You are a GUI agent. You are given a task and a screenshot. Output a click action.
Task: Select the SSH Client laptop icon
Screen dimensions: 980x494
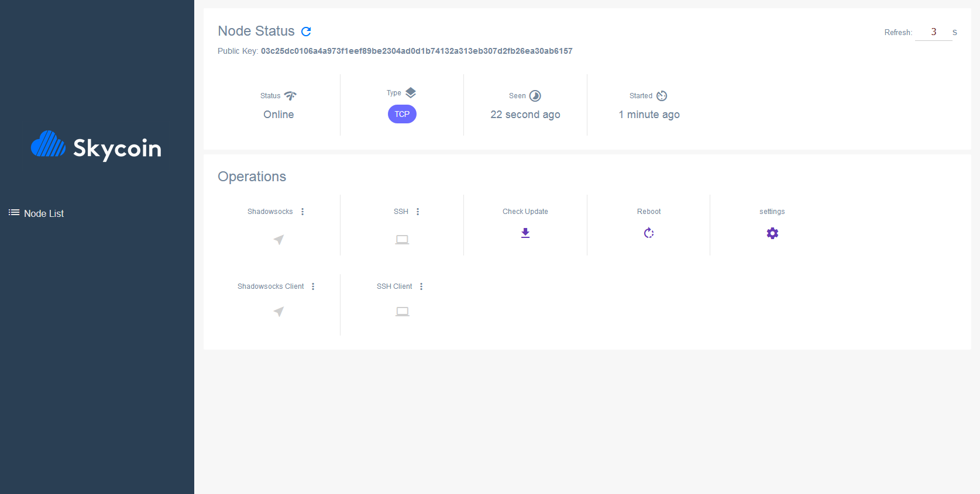click(x=402, y=311)
